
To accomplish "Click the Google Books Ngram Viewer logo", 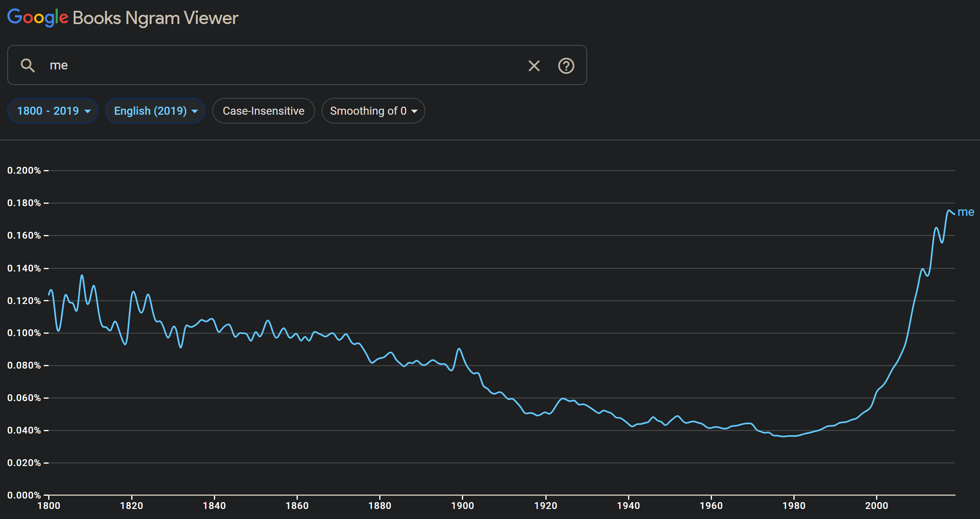I will pyautogui.click(x=123, y=18).
